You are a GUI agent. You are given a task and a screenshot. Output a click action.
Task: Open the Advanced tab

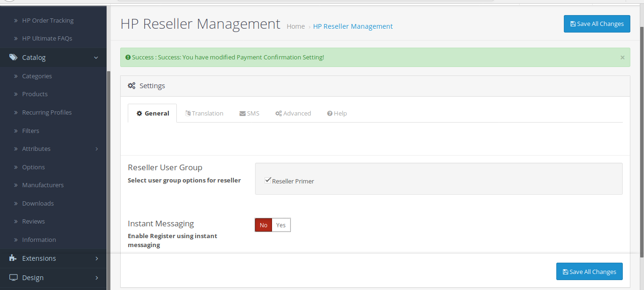(x=293, y=114)
